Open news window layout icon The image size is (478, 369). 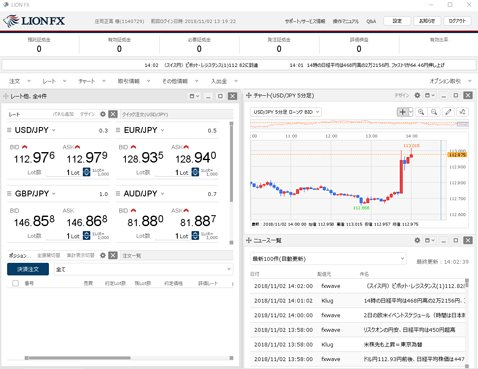[430, 240]
